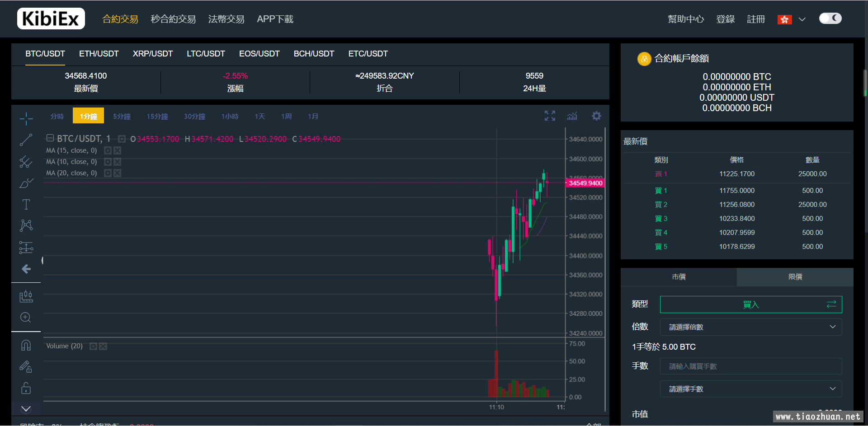Image resolution: width=868 pixels, height=426 pixels.
Task: Collapse the BTC/USDT chart legend
Action: pos(50,138)
